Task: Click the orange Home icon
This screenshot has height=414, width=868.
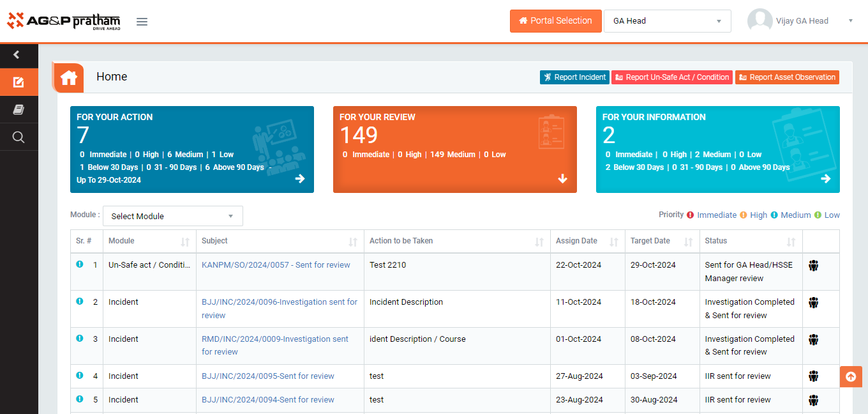Action: (69, 77)
